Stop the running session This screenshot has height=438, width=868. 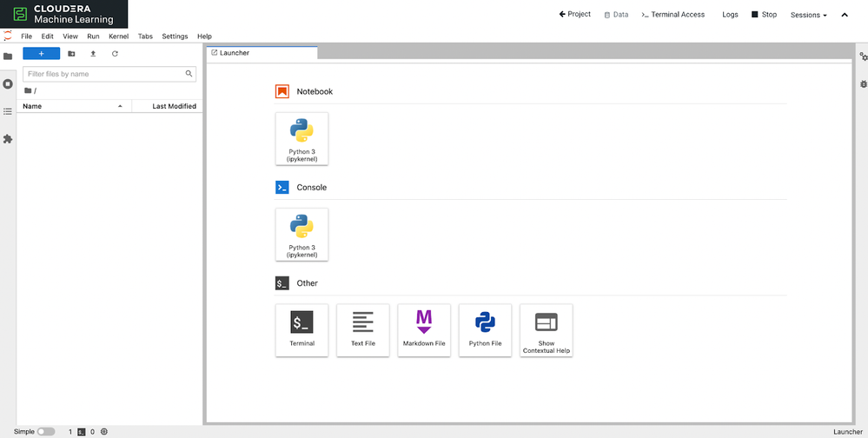tap(764, 15)
